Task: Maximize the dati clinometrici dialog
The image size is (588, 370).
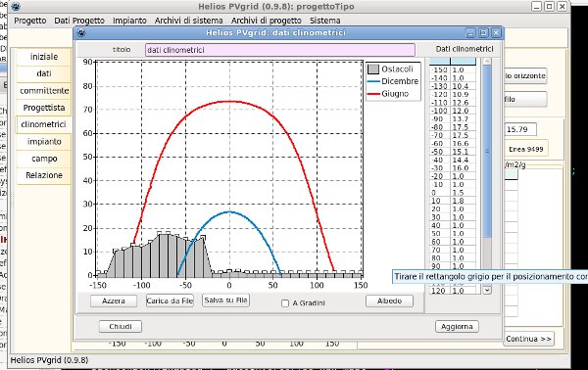Action: click(x=483, y=32)
